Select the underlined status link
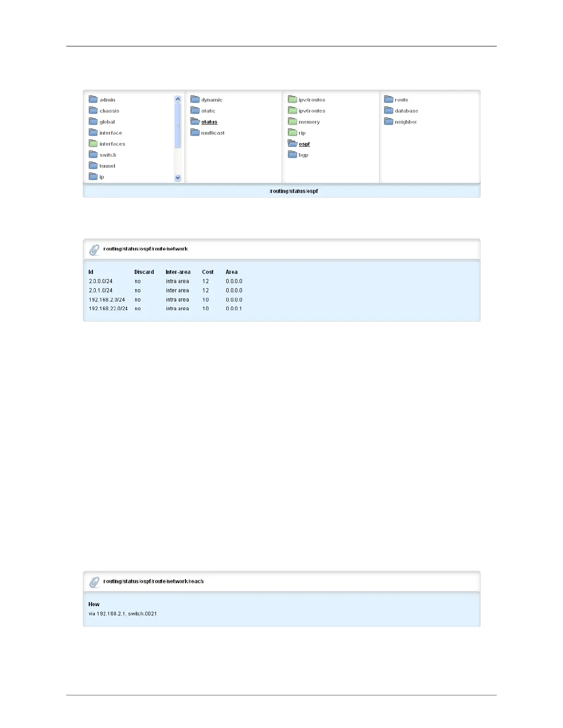Screen dimensions: 563x728 tap(209, 122)
